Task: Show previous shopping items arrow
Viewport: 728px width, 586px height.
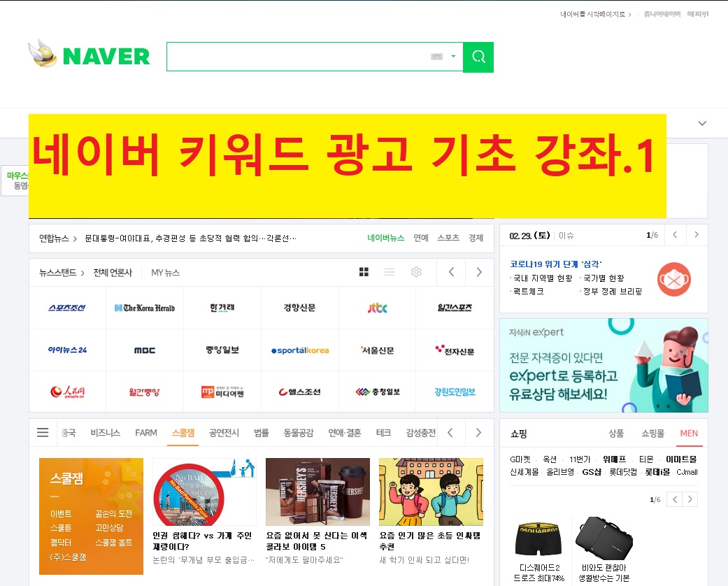Action: pos(675,499)
